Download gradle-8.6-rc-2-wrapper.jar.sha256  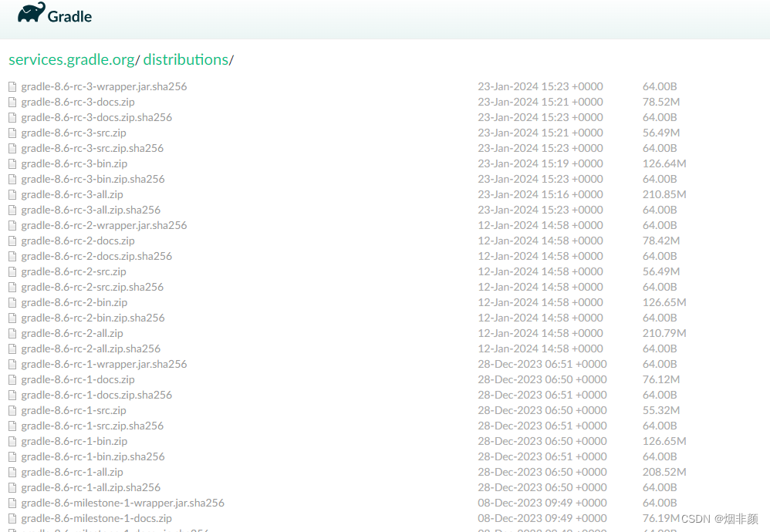[104, 225]
